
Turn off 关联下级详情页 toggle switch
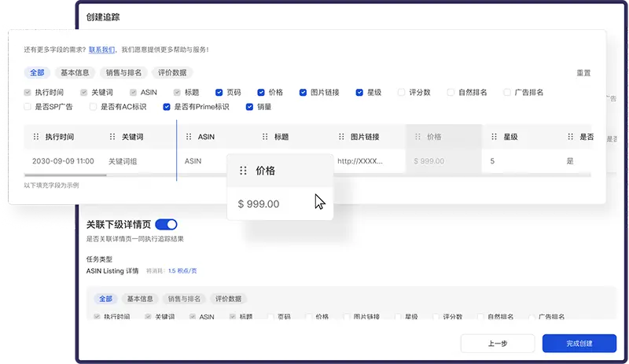[x=166, y=224]
